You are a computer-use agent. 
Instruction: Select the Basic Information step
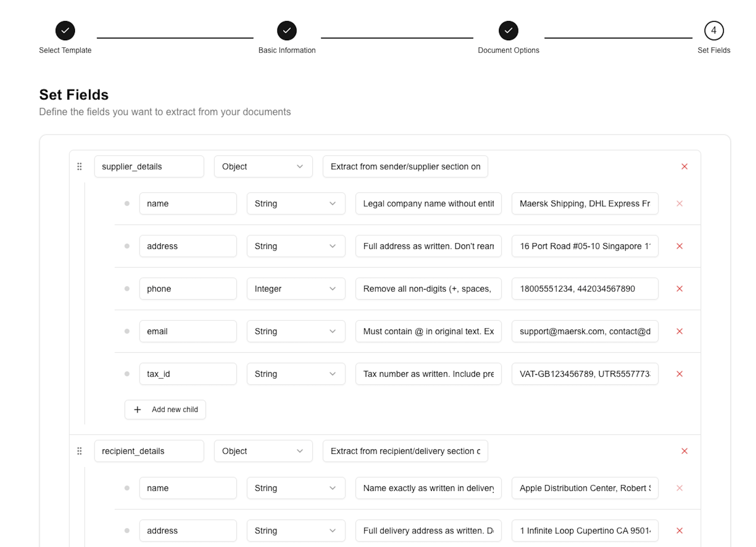coord(287,30)
